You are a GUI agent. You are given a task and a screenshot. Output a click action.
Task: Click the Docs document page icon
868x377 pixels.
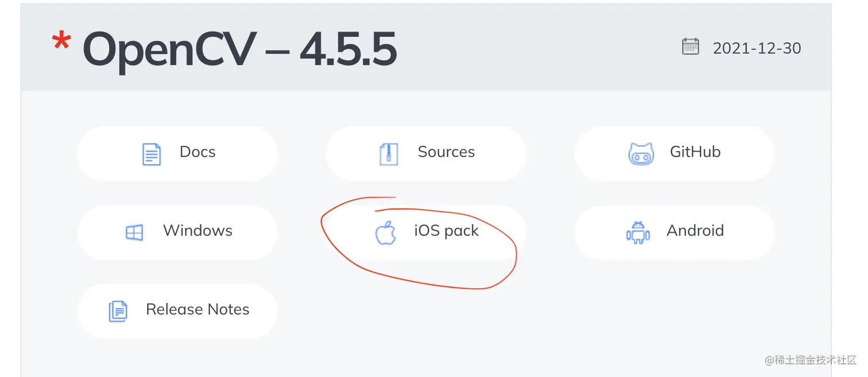coord(152,154)
